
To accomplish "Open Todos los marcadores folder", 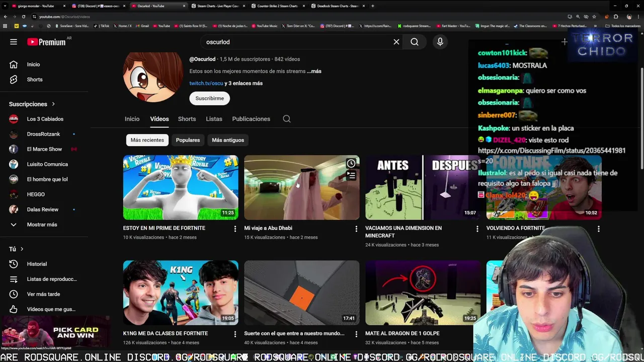I will (622, 26).
